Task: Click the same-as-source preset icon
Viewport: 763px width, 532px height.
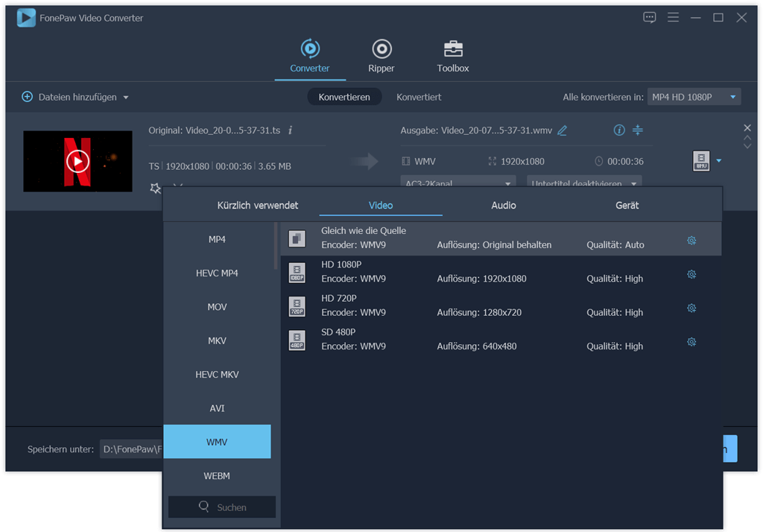Action: point(297,238)
